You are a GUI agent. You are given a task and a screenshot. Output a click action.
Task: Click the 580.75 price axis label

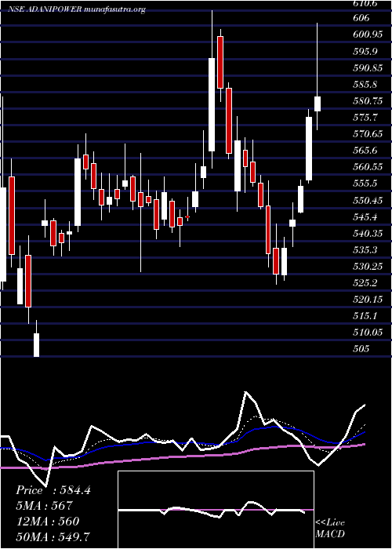[368, 101]
